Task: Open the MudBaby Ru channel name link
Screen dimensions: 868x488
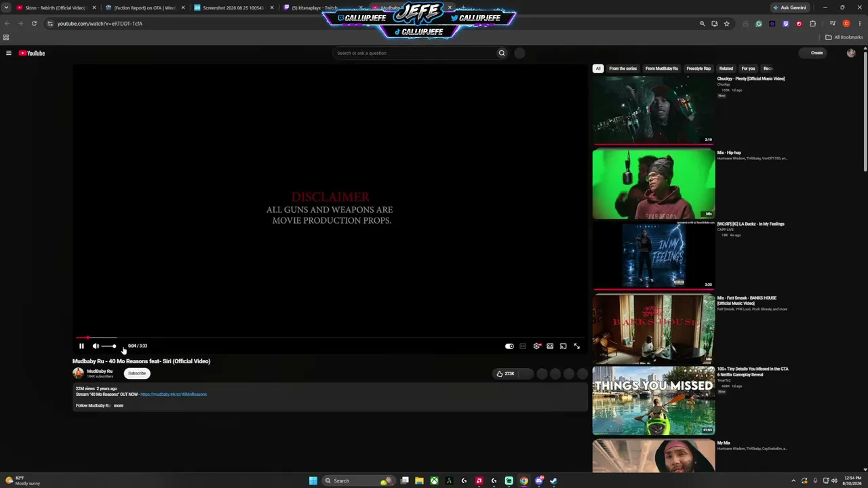Action: (100, 371)
